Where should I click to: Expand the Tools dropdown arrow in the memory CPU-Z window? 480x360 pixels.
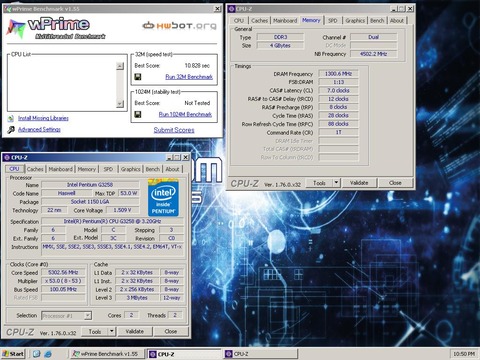point(336,183)
